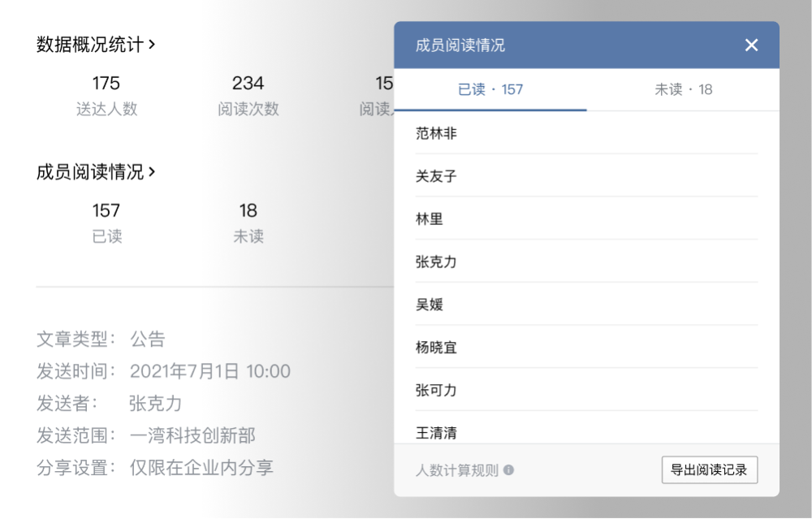
Task: Expand the 成员阅读情况 section arrow
Action: click(x=153, y=172)
